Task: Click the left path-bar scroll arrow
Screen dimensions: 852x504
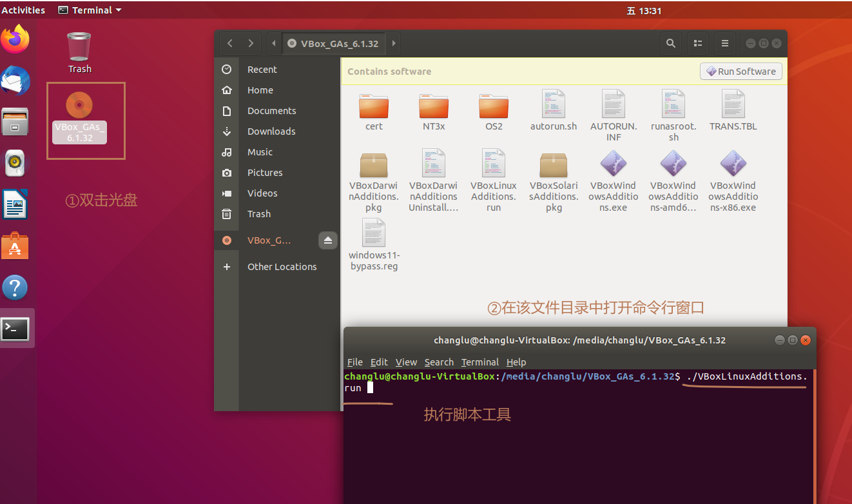Action: 274,43
